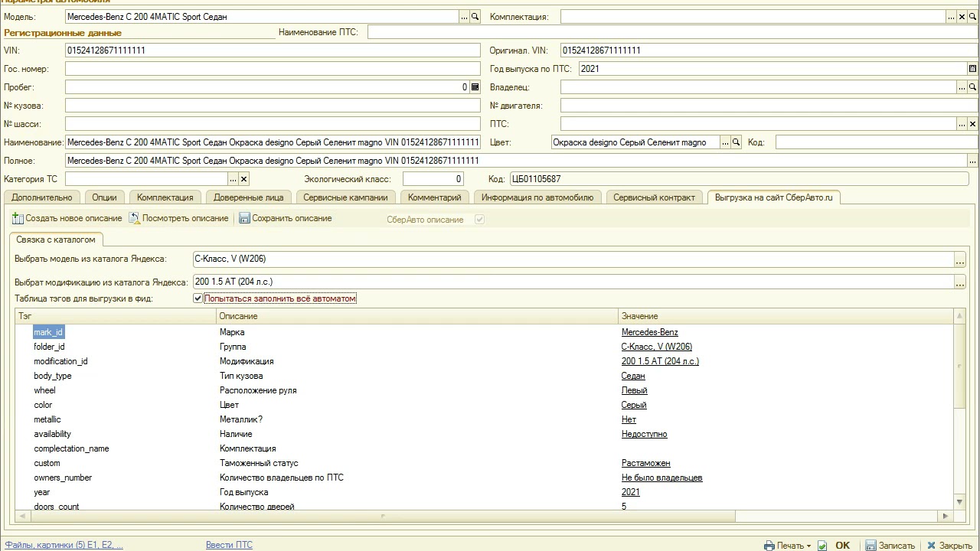Open the Информация по автомобилю tab
The image size is (980, 551).
[537, 197]
